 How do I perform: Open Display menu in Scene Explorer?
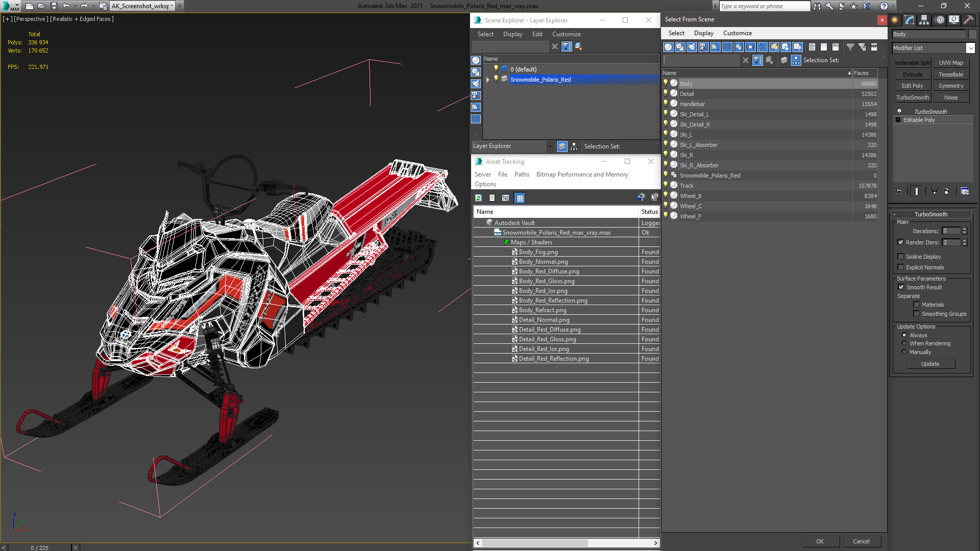coord(512,34)
